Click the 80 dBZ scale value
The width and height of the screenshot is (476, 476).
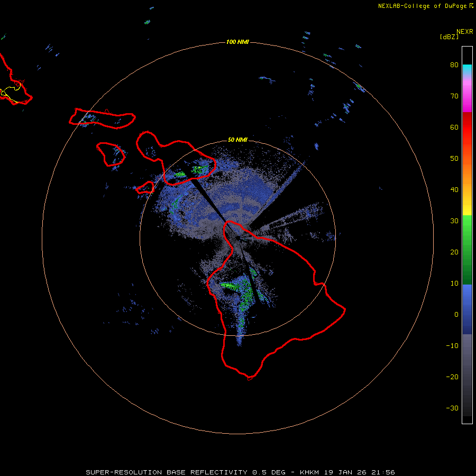click(x=454, y=65)
